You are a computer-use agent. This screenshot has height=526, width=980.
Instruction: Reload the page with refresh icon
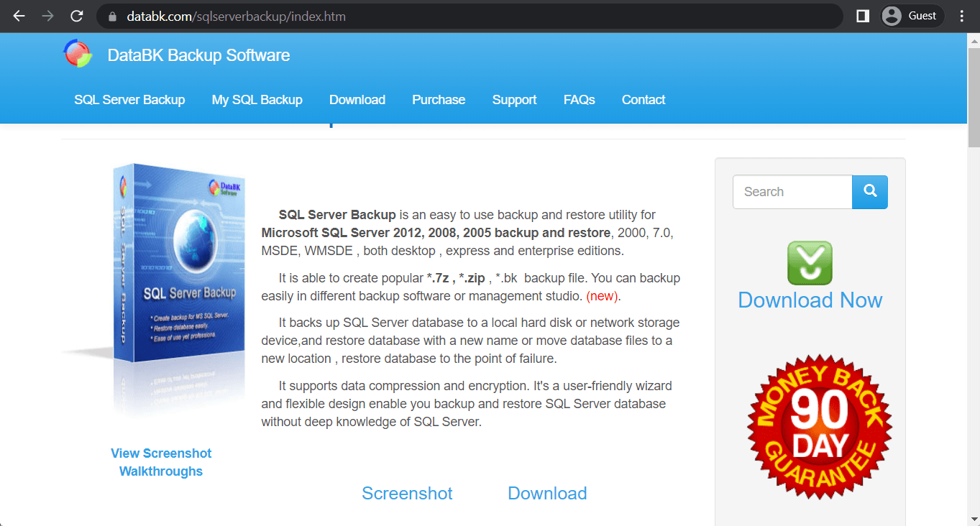[76, 16]
